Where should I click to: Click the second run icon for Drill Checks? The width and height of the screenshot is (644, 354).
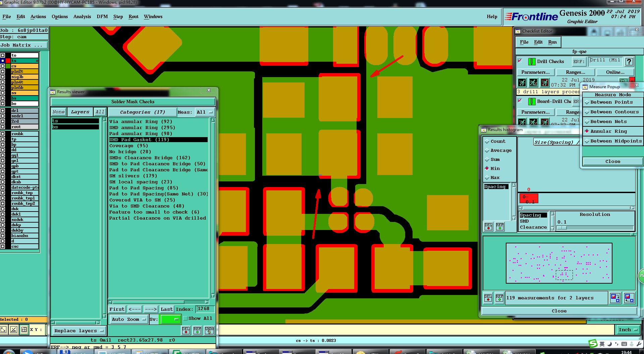(533, 82)
